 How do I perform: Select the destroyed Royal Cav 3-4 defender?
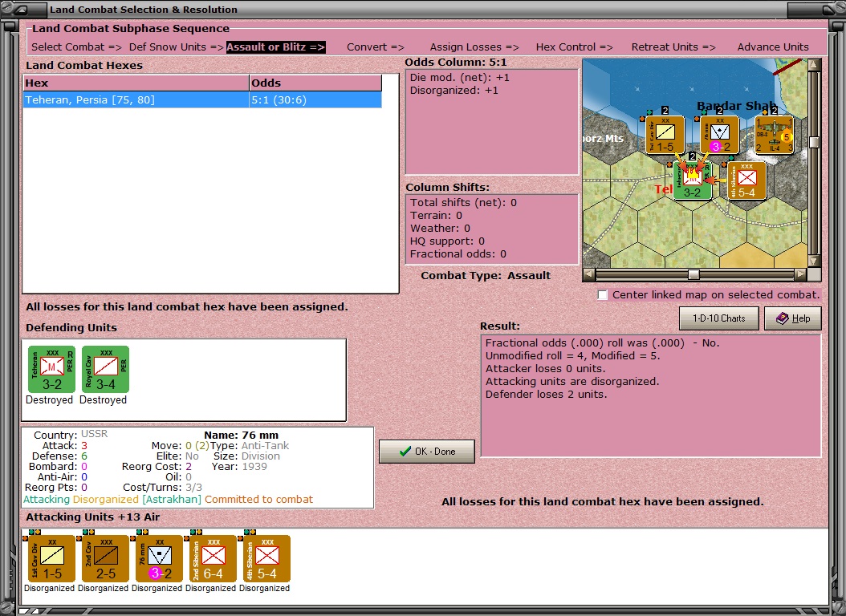click(106, 369)
